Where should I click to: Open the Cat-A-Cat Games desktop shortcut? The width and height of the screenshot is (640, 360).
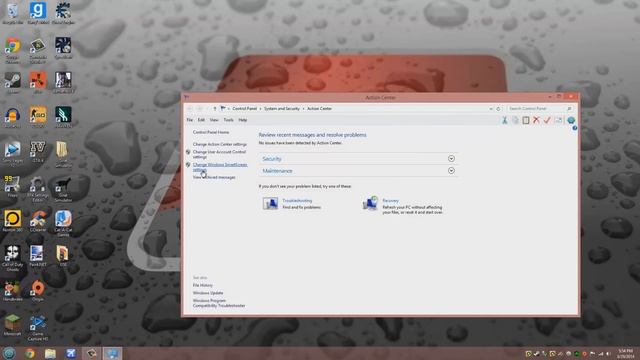pyautogui.click(x=63, y=223)
